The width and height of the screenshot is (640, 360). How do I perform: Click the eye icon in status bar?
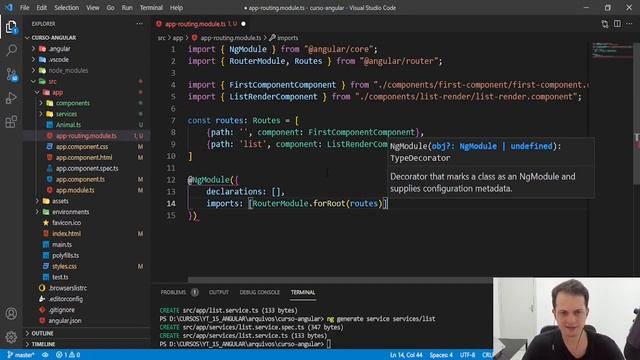pyautogui.click(x=45, y=355)
